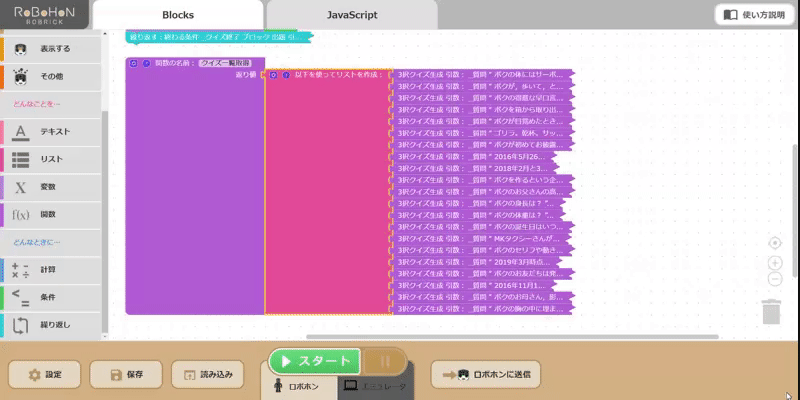
Task: Select the quiz block starting ボクの体重は？
Action: (x=479, y=215)
